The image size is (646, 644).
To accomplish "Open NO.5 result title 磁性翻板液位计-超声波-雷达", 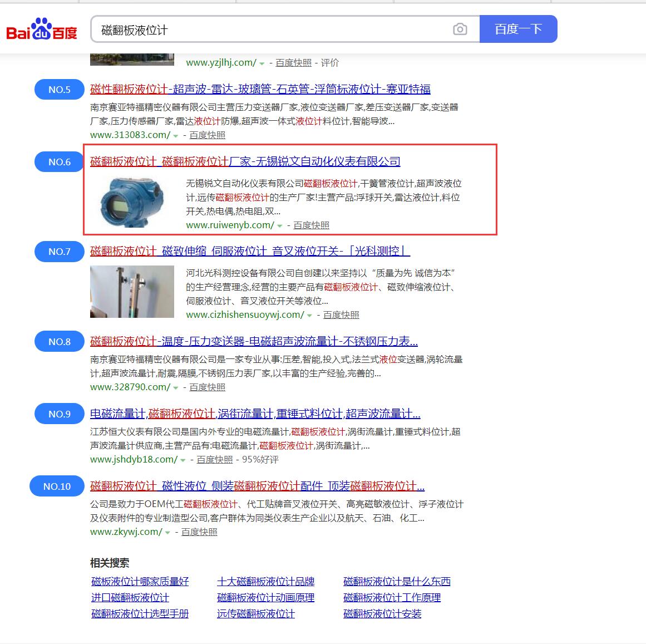I will (x=260, y=89).
